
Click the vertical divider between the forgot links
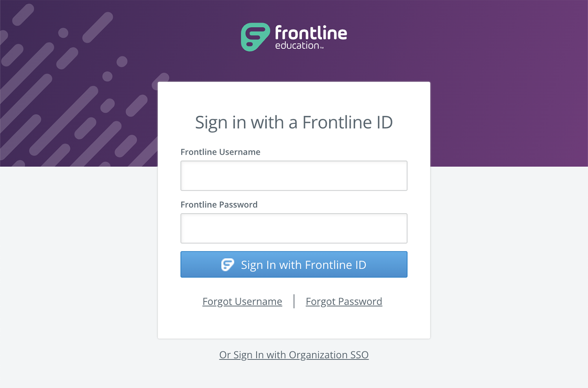294,301
